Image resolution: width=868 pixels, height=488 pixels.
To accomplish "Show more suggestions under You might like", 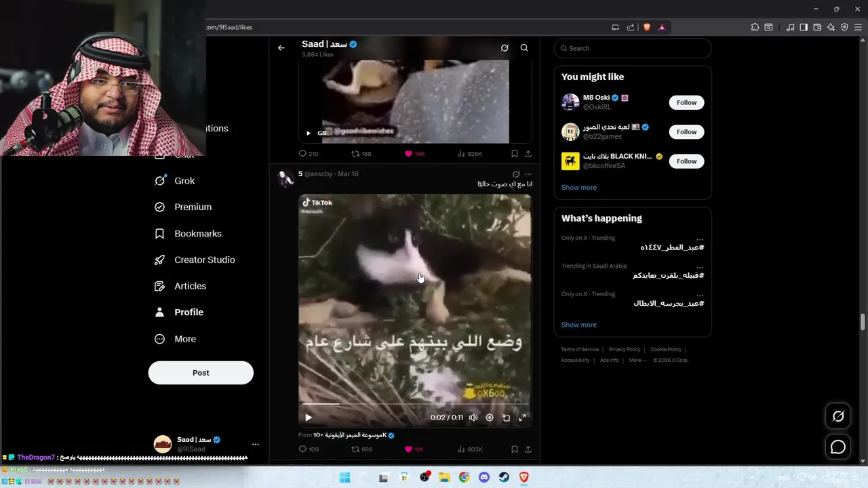I will pyautogui.click(x=579, y=188).
